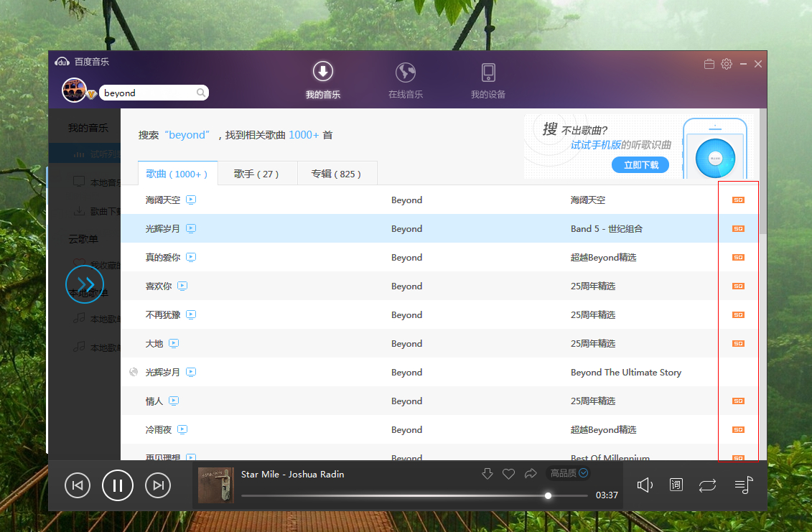This screenshot has height=532, width=812.
Task: Click SQ badge on Band 5 row
Action: pos(738,228)
